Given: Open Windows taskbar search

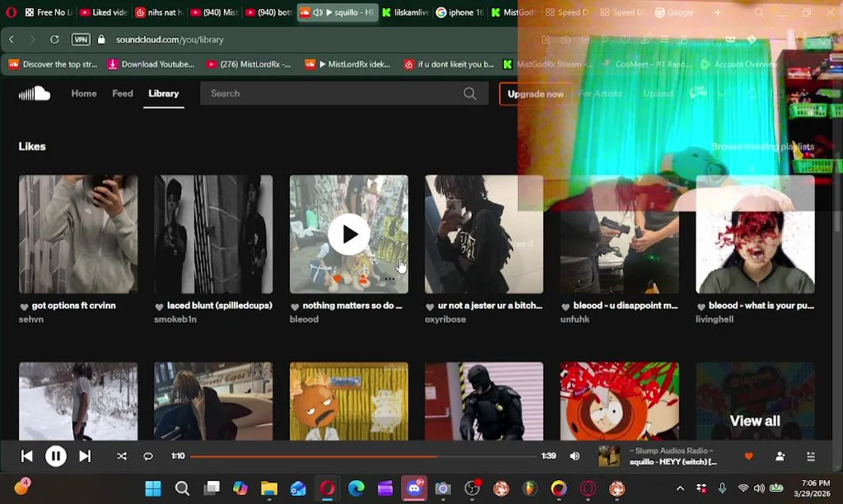Looking at the screenshot, I should pos(182,488).
